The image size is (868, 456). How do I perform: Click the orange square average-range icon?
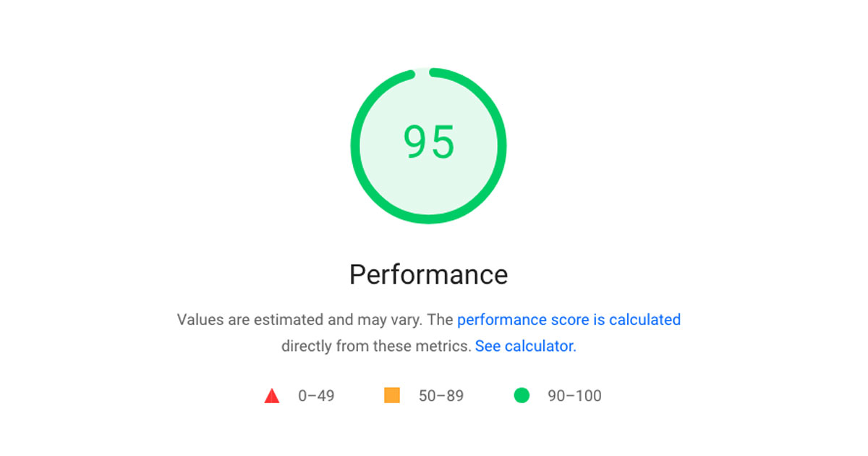pyautogui.click(x=392, y=395)
